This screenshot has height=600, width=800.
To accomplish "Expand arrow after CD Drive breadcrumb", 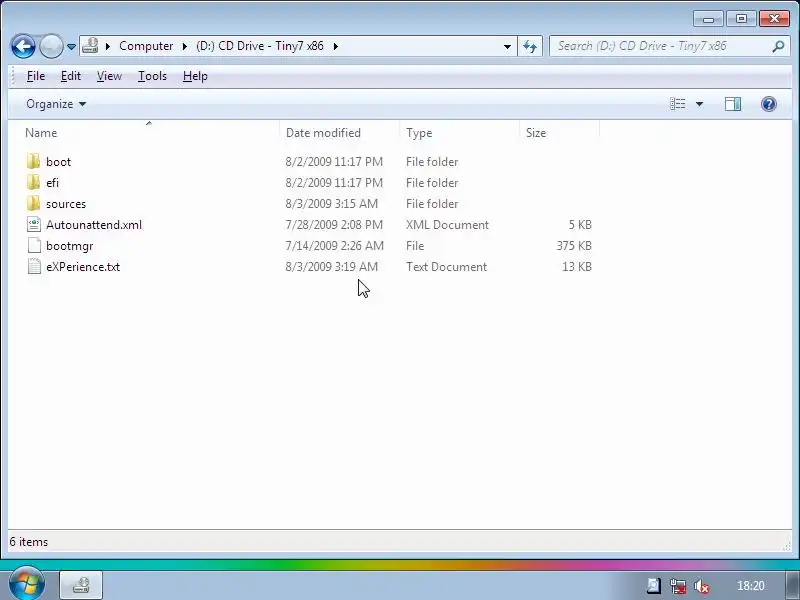I will 336,46.
